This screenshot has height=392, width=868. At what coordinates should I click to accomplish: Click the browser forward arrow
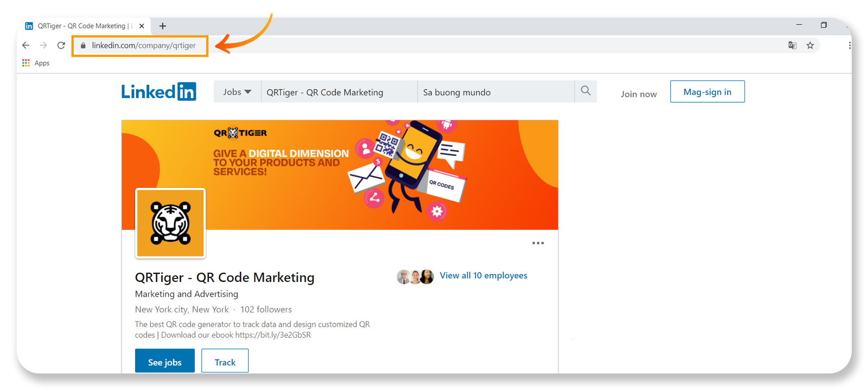click(x=43, y=45)
